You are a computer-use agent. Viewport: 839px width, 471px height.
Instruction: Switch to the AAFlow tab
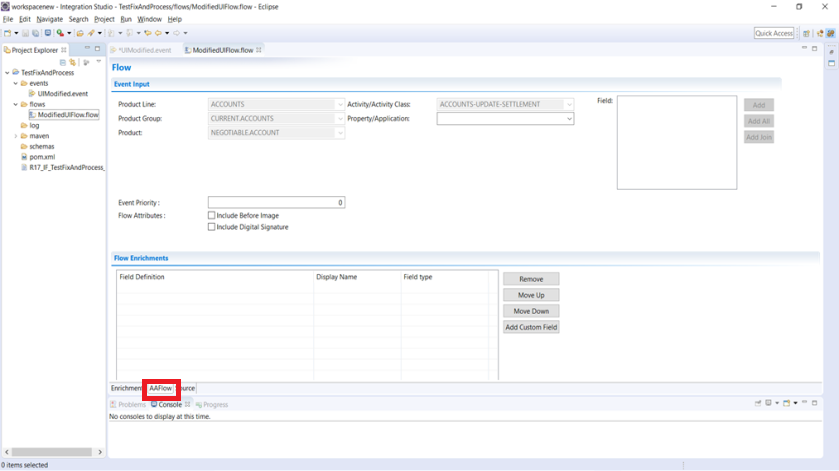[160, 388]
